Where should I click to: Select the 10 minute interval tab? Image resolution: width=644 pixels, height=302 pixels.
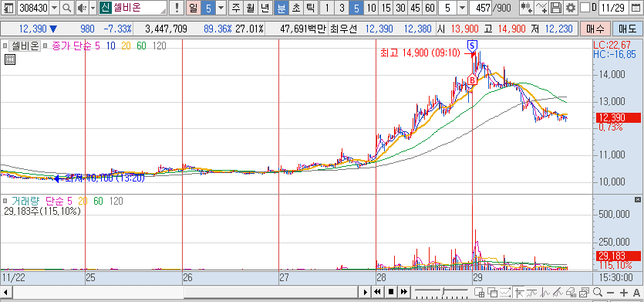371,8
